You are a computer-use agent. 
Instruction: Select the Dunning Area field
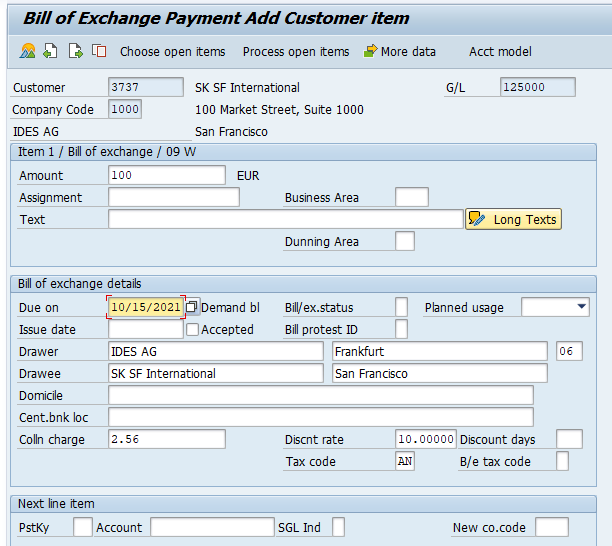point(404,241)
